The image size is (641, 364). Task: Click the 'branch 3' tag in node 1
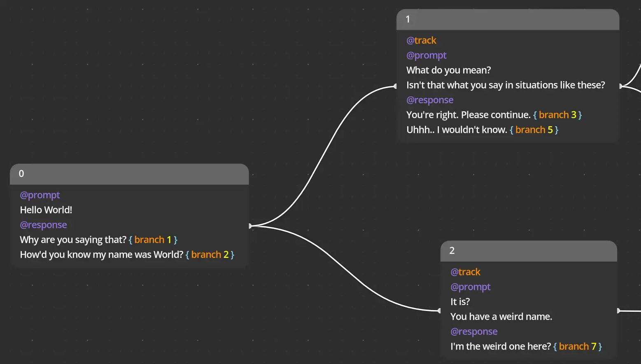point(557,115)
